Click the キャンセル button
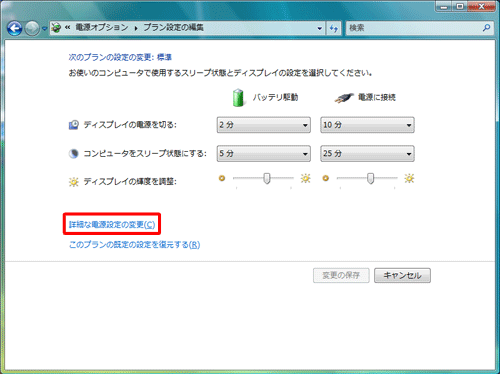 coord(402,276)
